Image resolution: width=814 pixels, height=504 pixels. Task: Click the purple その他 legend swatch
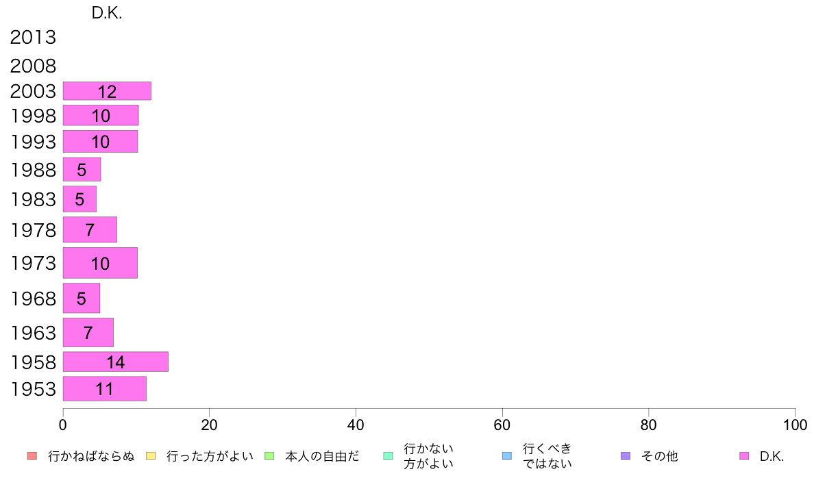pyautogui.click(x=626, y=456)
